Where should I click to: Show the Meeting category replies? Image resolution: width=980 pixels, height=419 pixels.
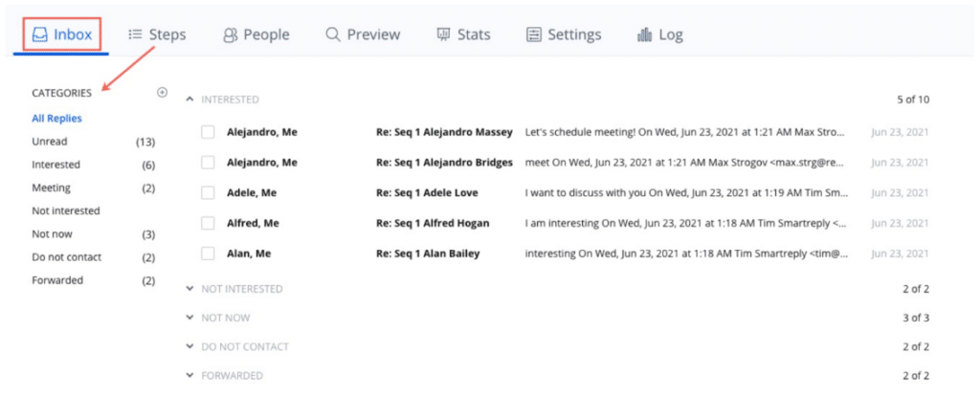52,188
